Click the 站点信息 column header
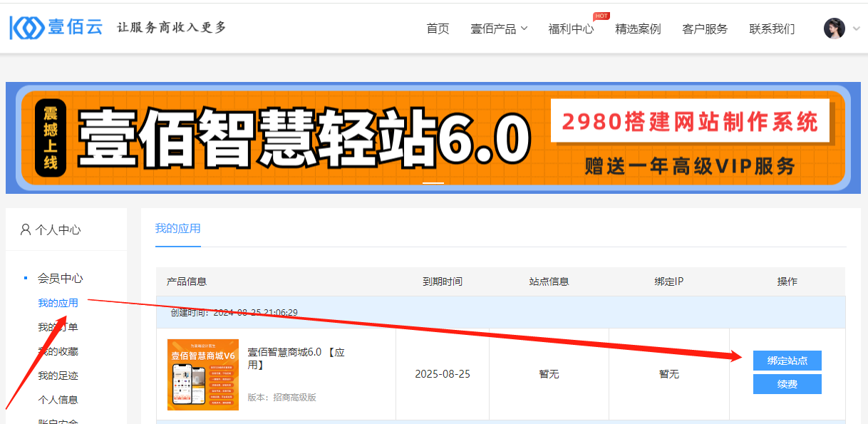Viewport: 868px width, 424px height. coord(549,281)
